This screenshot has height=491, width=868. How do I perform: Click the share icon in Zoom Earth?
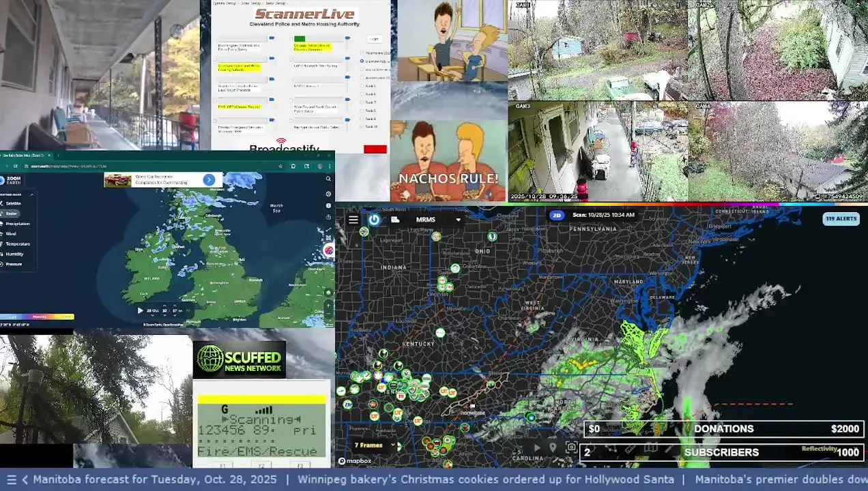tap(328, 217)
